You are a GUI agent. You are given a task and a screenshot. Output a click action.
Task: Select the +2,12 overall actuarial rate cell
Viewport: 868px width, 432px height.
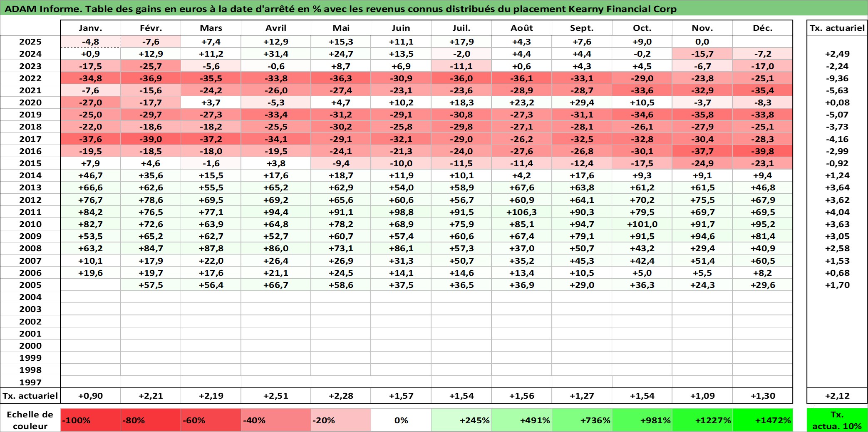click(x=837, y=396)
